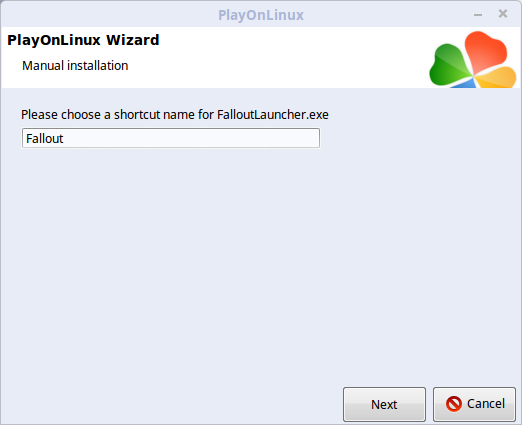Click the PlayOnLinux Wizard heading
Viewport: 522px width, 425px height.
pos(83,40)
